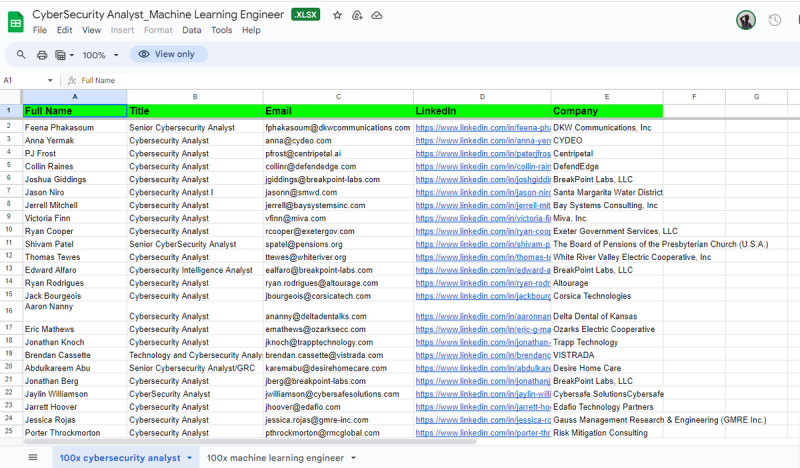This screenshot has width=800, height=468.
Task: Select the cell brendan.cassette@vistrada.com
Action: [x=338, y=355]
